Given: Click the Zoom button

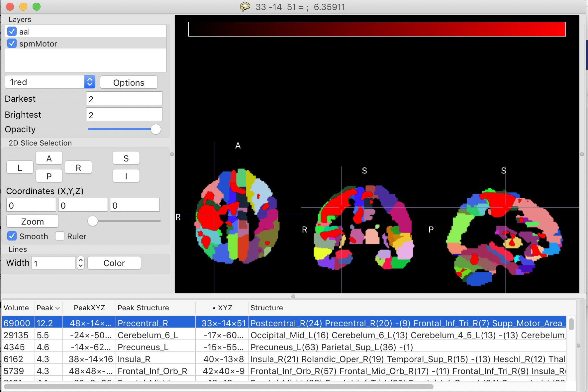Looking at the screenshot, I should tap(33, 221).
